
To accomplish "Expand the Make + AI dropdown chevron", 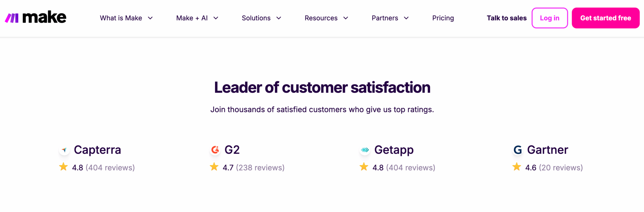I will pos(216,18).
